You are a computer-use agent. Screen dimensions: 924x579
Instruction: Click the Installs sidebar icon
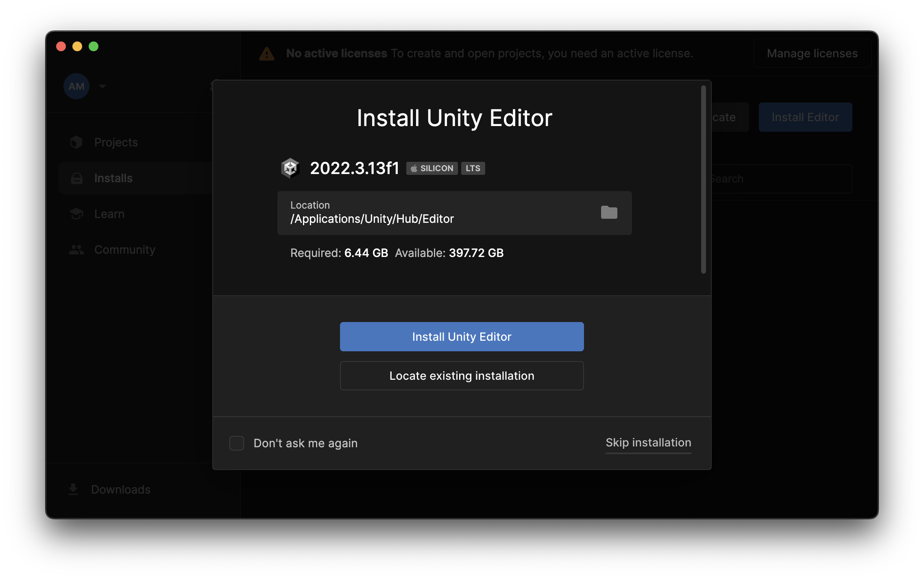(x=77, y=178)
